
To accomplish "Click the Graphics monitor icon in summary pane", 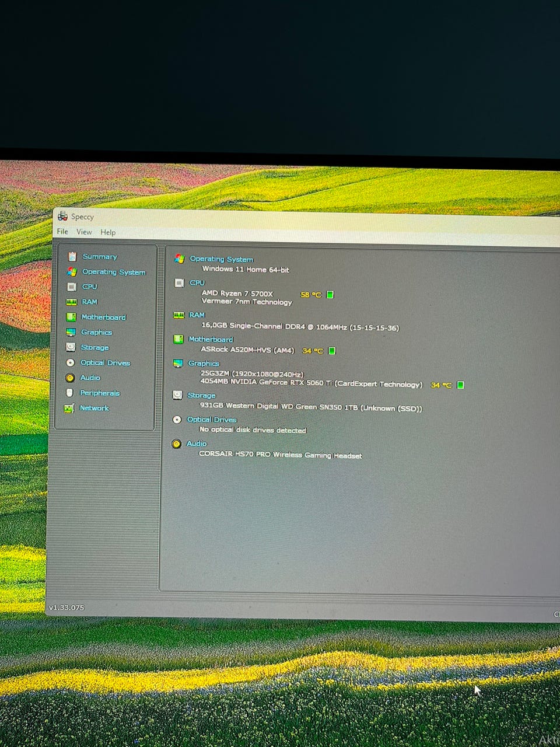I will (x=178, y=363).
